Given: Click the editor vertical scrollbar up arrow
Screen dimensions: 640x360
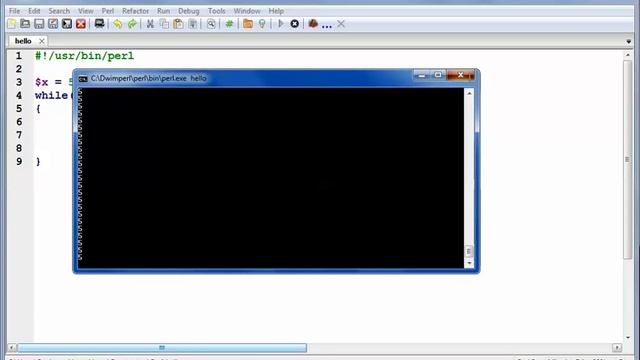Looking at the screenshot, I should (x=628, y=55).
